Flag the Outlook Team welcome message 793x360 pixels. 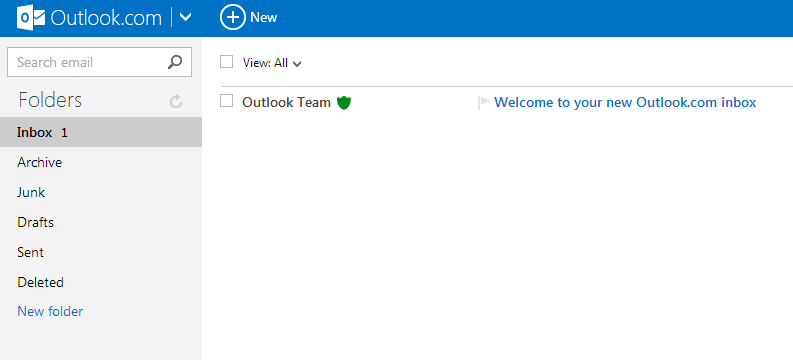483,103
